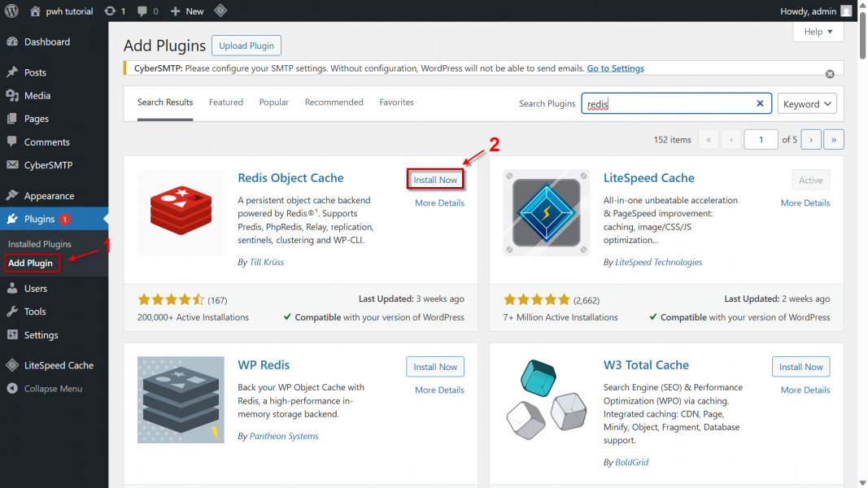Switch to the Favorites tab
Image resolution: width=868 pixels, height=488 pixels.
(396, 102)
